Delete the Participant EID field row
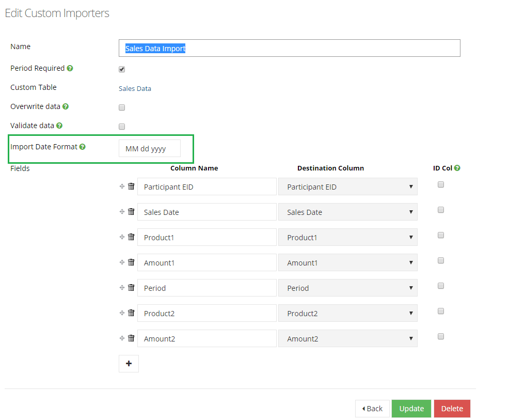 (x=131, y=186)
